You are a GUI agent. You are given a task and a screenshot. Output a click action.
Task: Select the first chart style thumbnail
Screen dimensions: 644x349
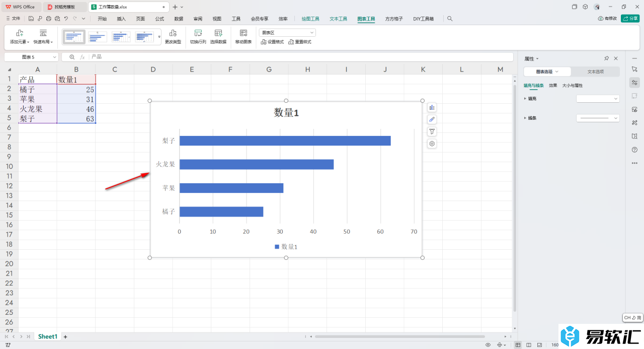(x=74, y=37)
